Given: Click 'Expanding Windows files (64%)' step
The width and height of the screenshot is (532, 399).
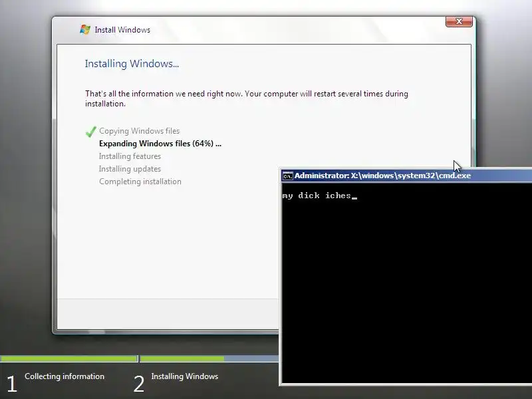Looking at the screenshot, I should pos(160,144).
